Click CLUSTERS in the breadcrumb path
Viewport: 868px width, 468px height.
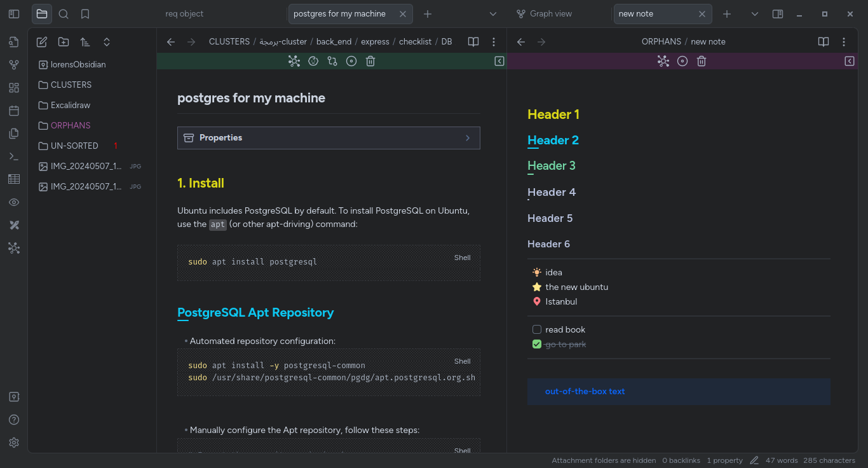229,41
